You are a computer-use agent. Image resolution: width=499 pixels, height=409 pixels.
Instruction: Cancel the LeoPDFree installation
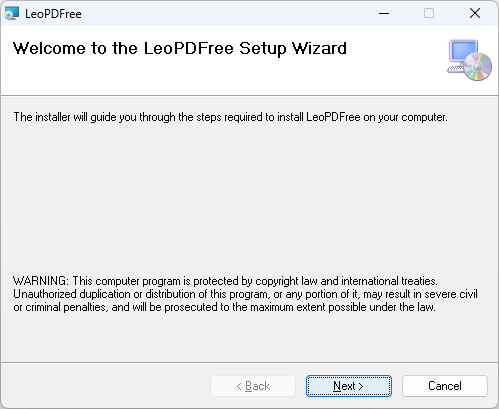[x=445, y=386]
